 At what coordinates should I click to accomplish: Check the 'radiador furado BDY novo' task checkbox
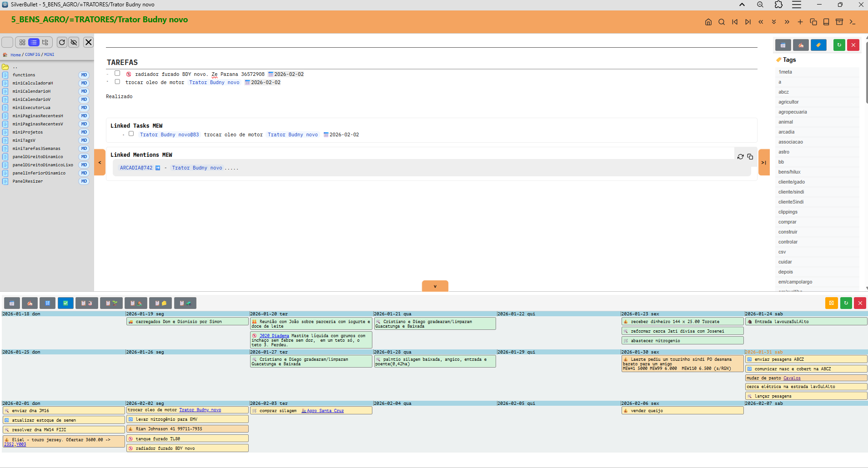coord(117,74)
